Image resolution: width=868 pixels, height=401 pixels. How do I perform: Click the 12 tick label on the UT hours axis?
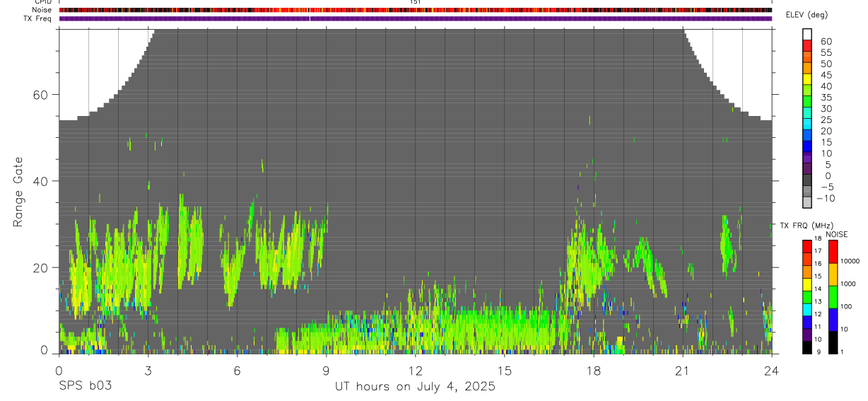pyautogui.click(x=415, y=371)
